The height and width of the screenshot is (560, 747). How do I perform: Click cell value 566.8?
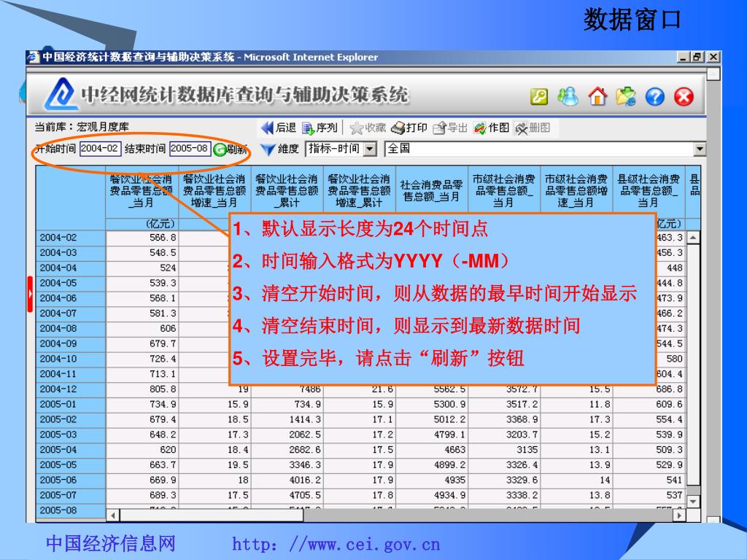142,238
